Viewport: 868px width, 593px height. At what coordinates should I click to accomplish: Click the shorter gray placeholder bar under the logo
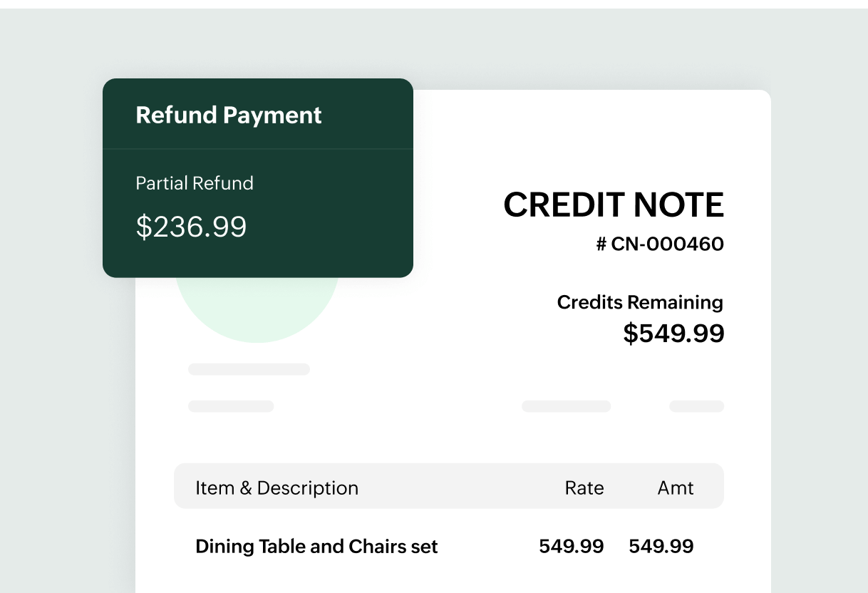tap(231, 406)
